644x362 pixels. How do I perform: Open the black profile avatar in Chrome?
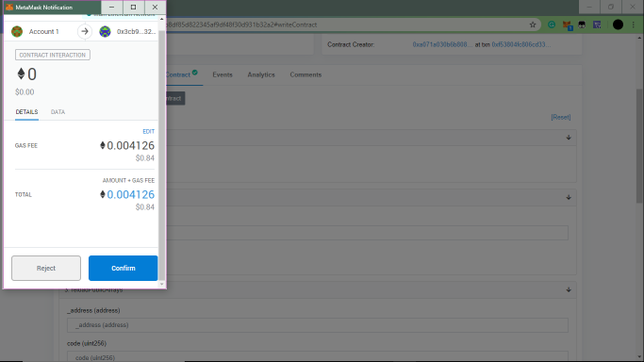(x=618, y=25)
